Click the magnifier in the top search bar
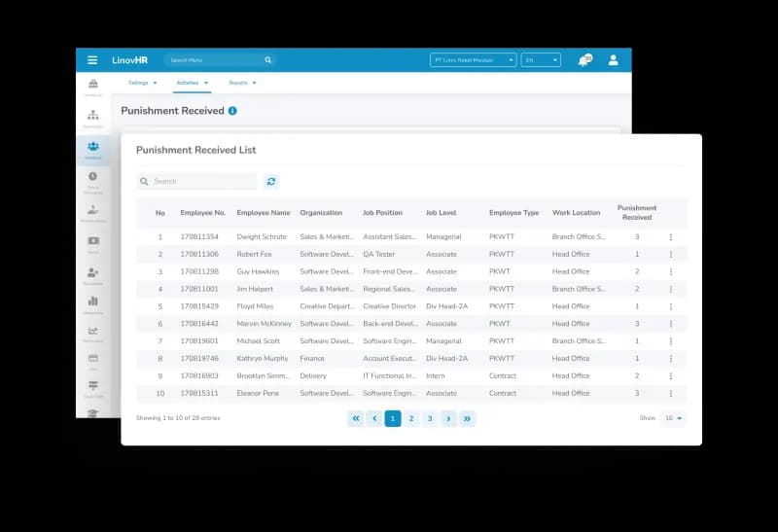 point(268,60)
